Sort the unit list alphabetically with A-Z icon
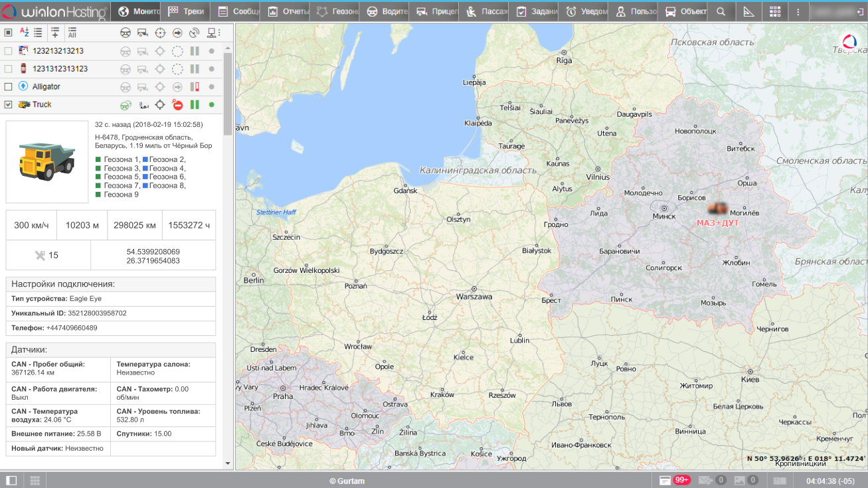This screenshot has width=868, height=488. (25, 33)
